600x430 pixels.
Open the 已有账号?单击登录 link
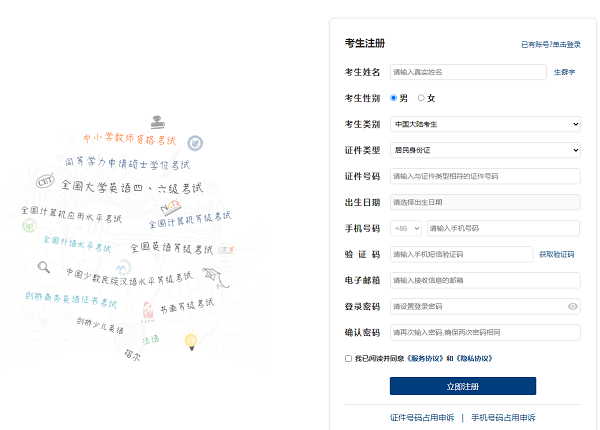point(551,44)
